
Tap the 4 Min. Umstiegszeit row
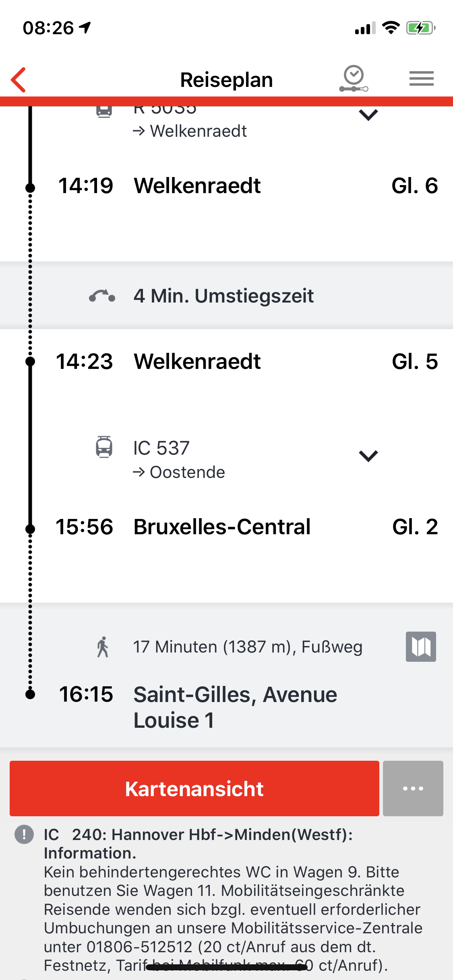tap(223, 296)
